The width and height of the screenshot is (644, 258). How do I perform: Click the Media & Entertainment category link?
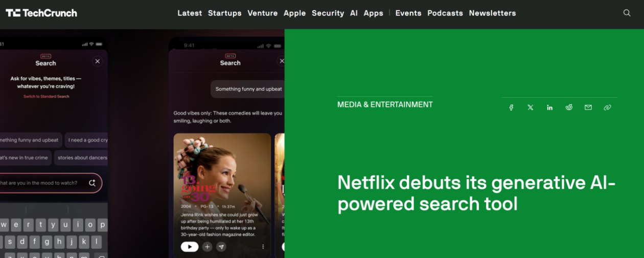coord(385,104)
